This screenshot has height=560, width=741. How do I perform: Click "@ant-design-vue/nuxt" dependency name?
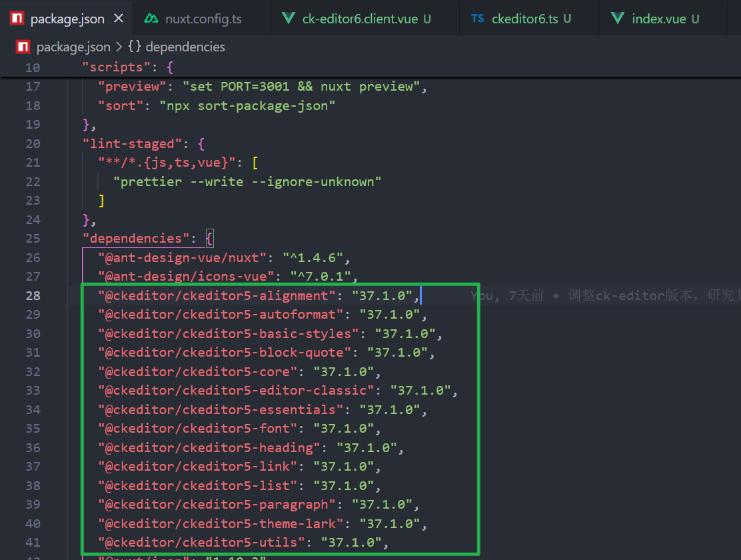[183, 258]
